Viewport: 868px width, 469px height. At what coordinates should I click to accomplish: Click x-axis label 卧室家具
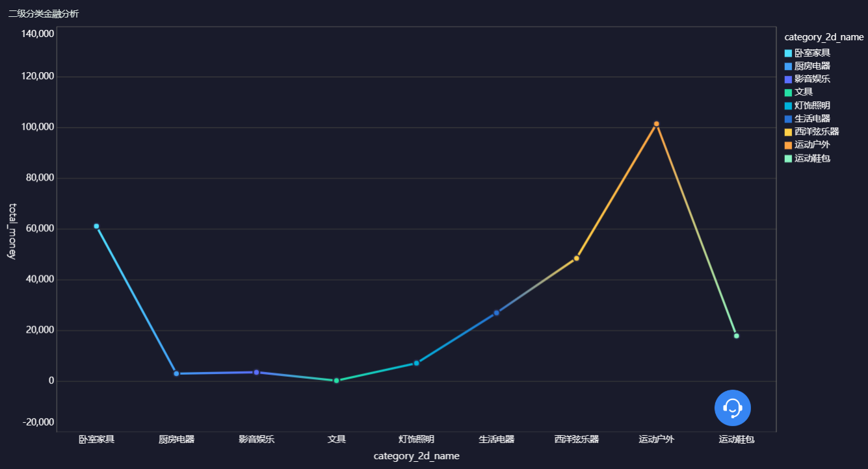pos(96,439)
